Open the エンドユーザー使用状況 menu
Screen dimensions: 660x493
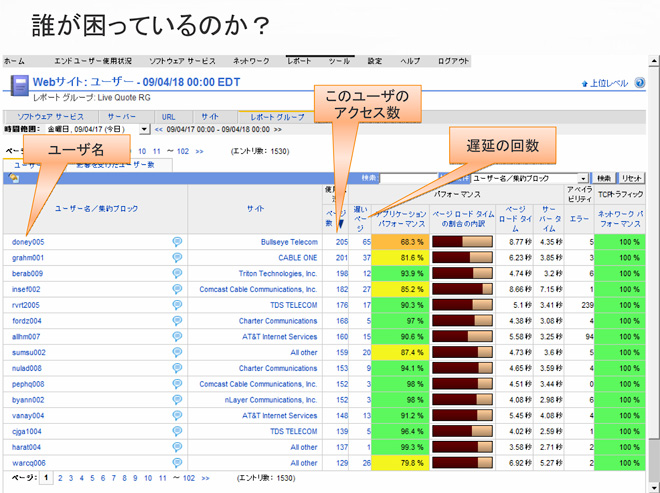pyautogui.click(x=93, y=61)
